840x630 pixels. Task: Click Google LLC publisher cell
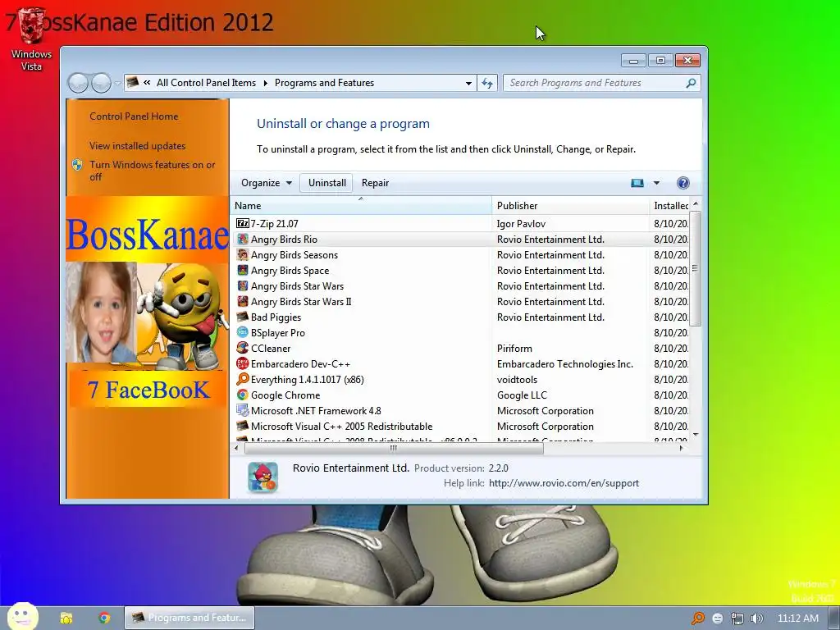pos(522,395)
